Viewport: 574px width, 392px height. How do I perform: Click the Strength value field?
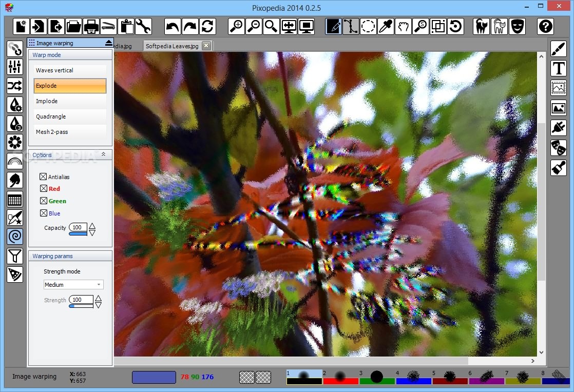81,300
